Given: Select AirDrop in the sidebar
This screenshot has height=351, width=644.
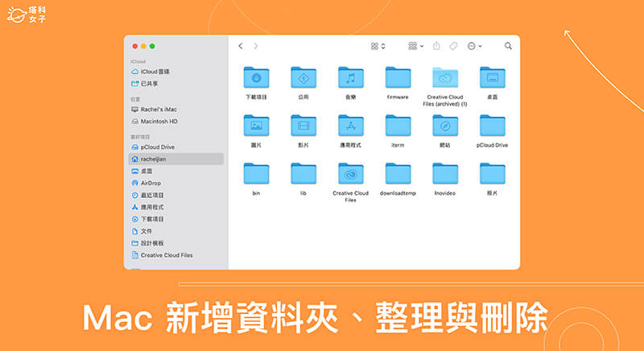Looking at the screenshot, I should coord(151,183).
